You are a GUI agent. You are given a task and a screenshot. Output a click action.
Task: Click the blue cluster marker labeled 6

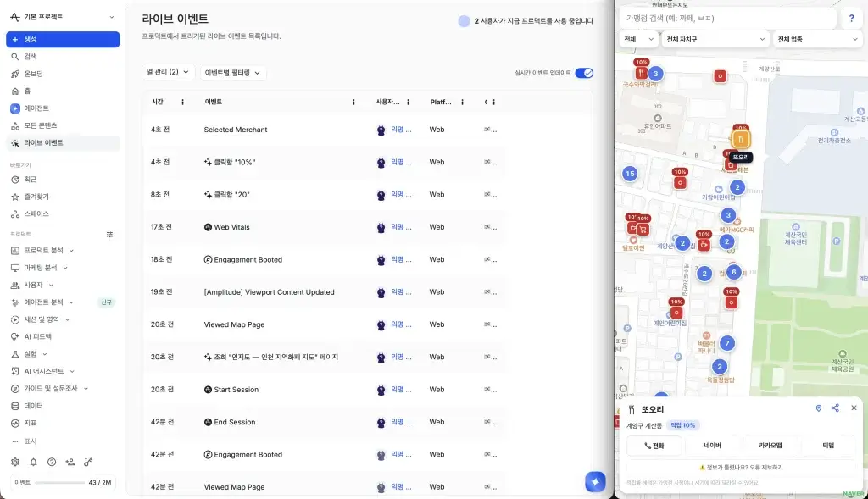pyautogui.click(x=733, y=272)
